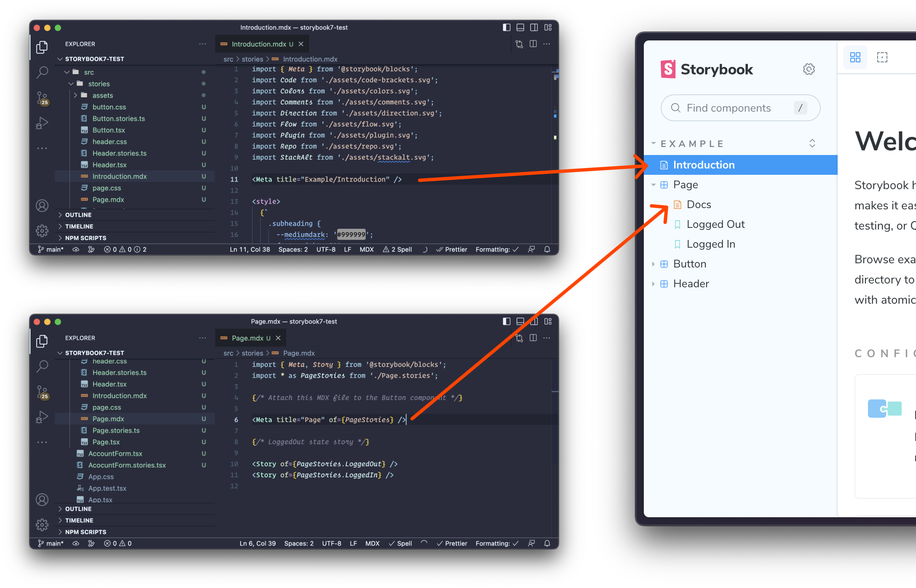The height and width of the screenshot is (588, 916).
Task: Click the #999999 color value in editor
Action: [x=351, y=235]
